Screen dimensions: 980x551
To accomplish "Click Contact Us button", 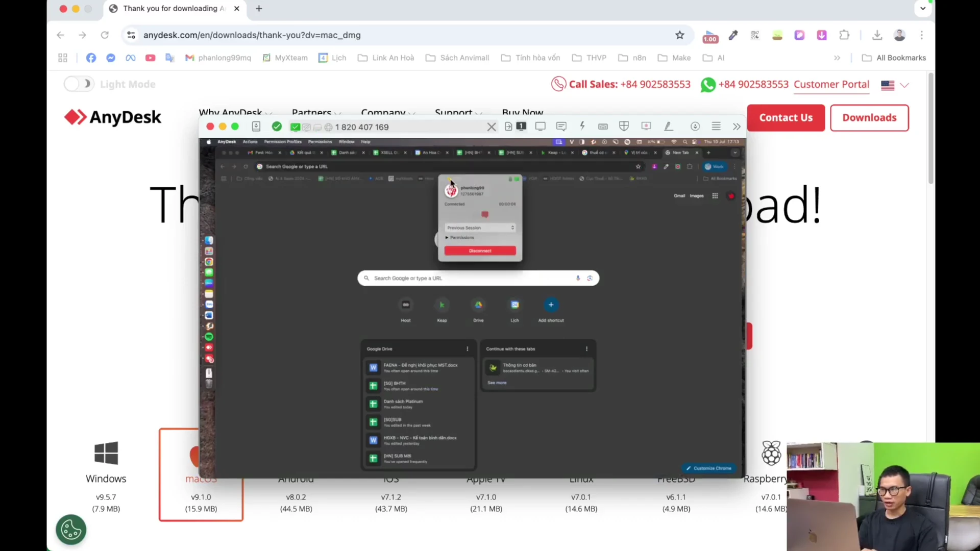I will pyautogui.click(x=786, y=118).
